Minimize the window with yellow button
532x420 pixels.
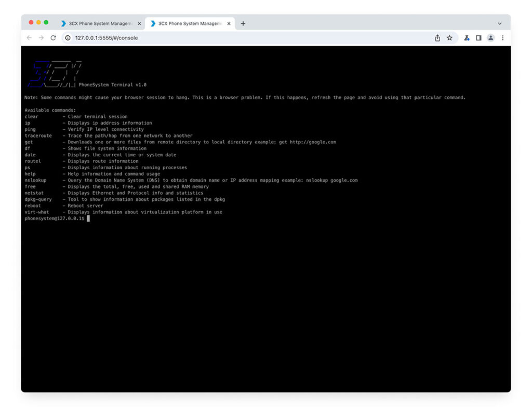click(38, 22)
